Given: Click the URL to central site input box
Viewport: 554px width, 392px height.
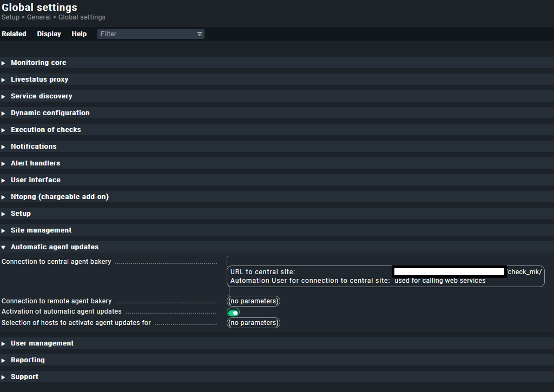Looking at the screenshot, I should [449, 271].
